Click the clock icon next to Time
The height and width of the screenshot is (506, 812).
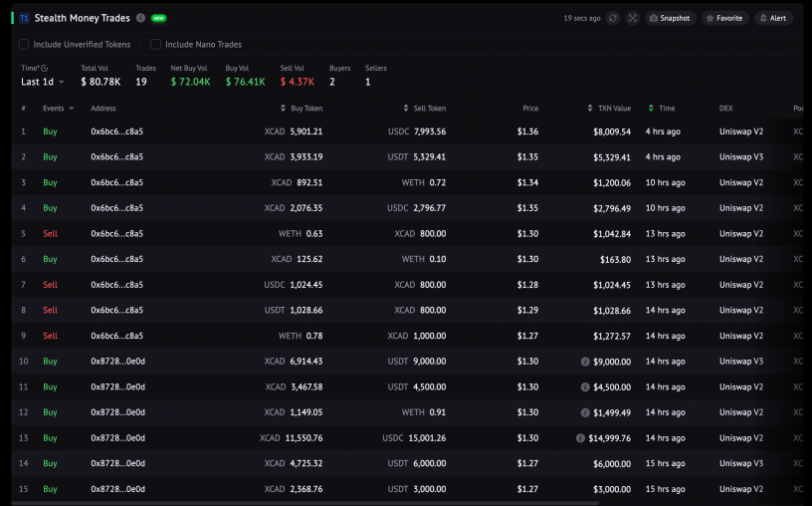pos(45,68)
